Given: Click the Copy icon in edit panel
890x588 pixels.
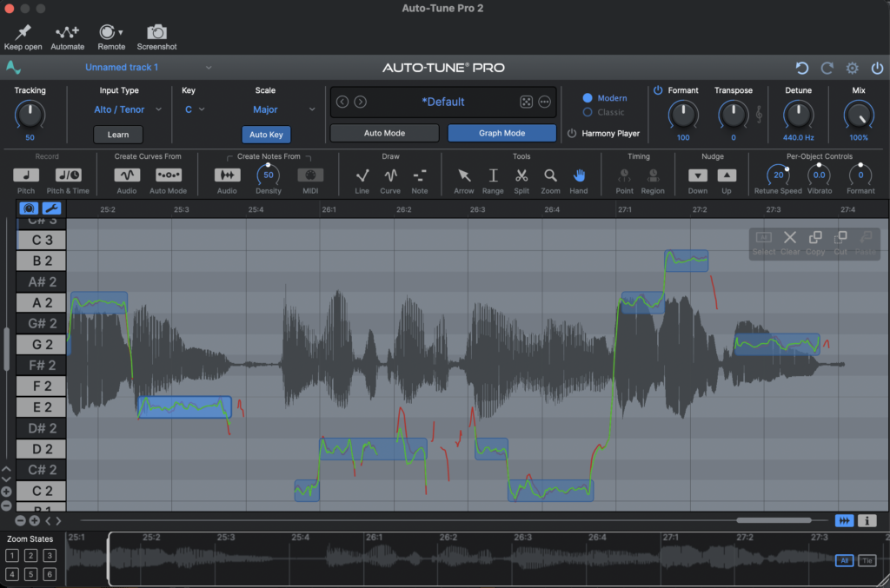Looking at the screenshot, I should [815, 237].
